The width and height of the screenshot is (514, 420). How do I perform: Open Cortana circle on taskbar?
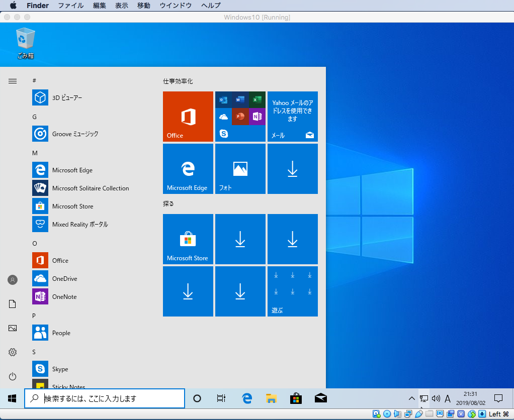point(197,398)
